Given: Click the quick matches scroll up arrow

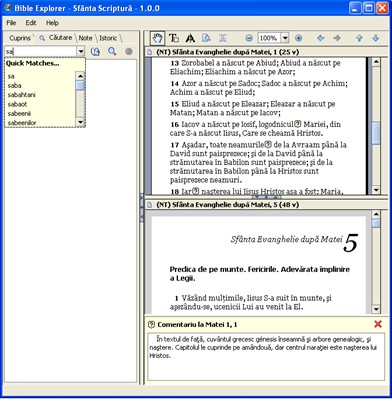Looking at the screenshot, I should click(80, 76).
